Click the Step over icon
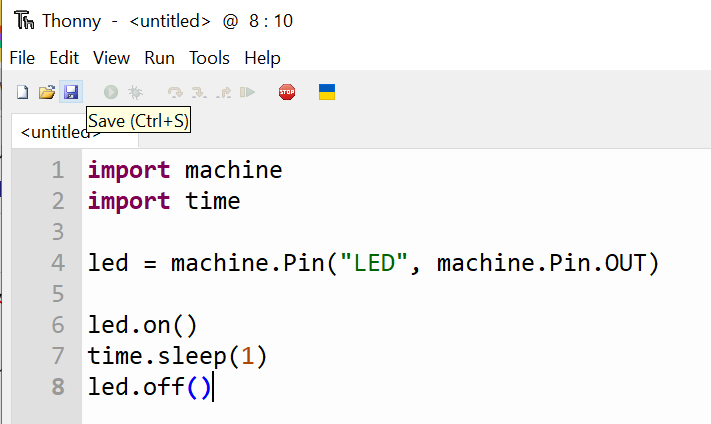Image resolution: width=711 pixels, height=424 pixels. (175, 93)
